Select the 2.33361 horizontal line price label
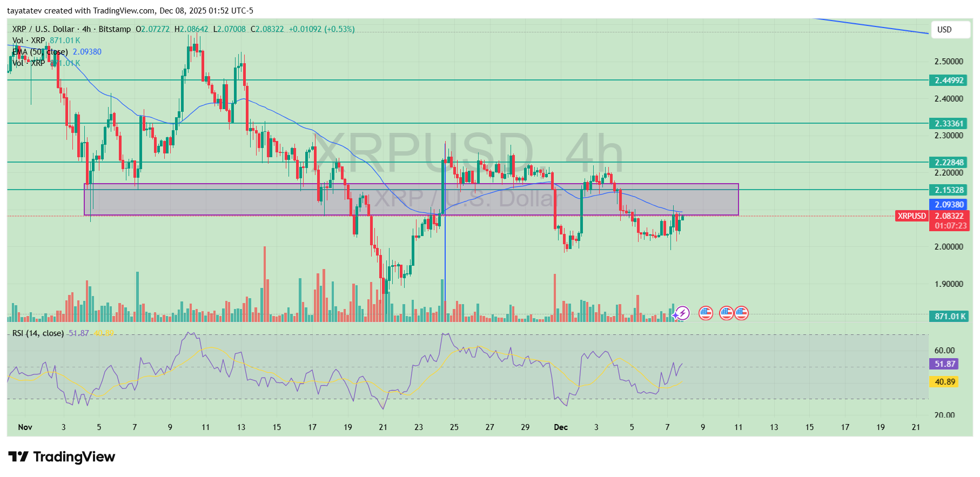980x477 pixels. (948, 124)
